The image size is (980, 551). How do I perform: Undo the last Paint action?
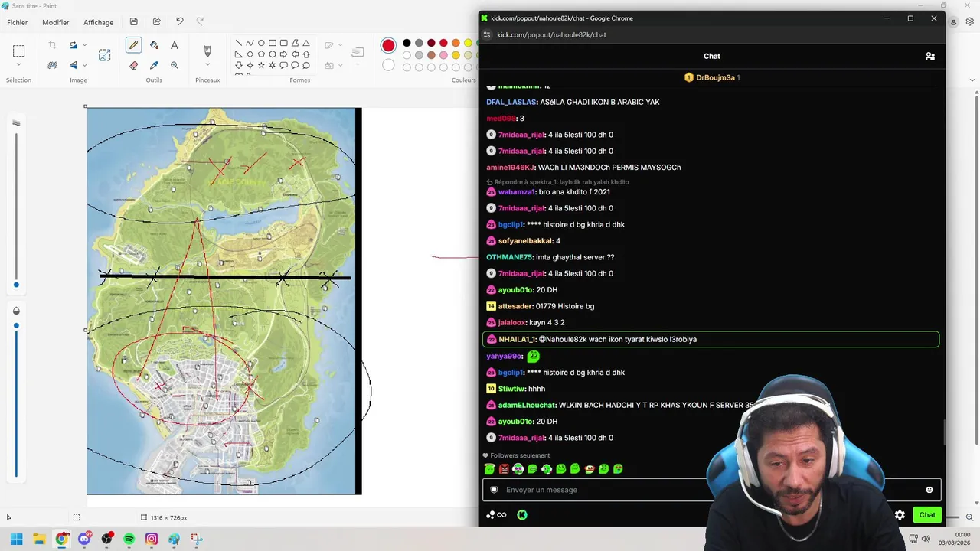click(x=179, y=22)
